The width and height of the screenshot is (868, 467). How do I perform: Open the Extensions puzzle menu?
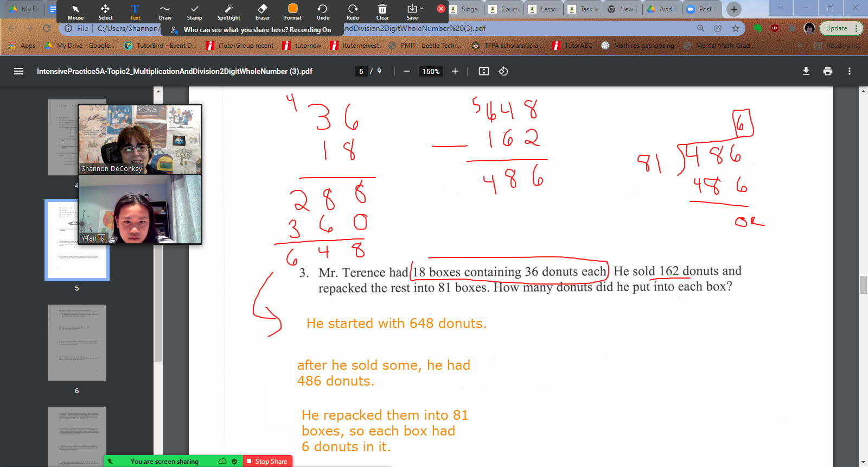tap(793, 28)
